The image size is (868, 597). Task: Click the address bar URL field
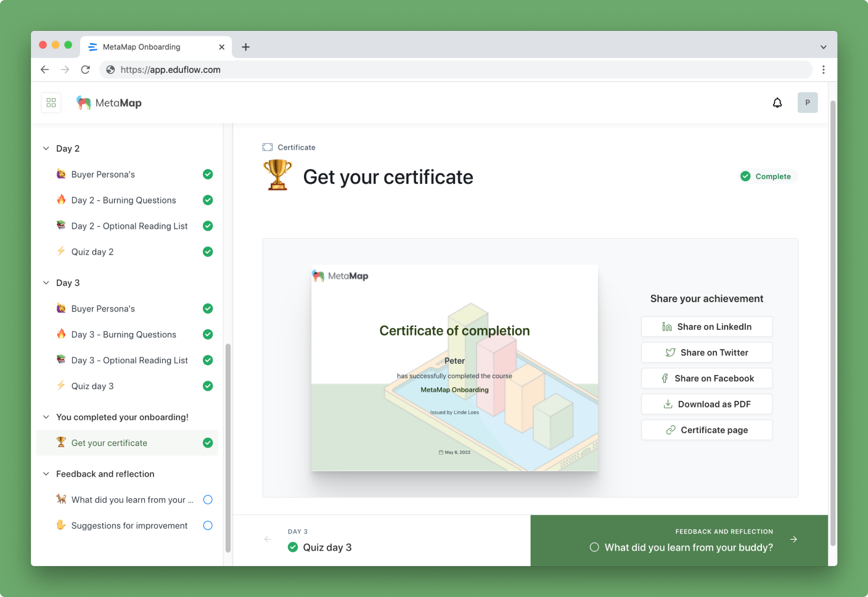click(456, 70)
